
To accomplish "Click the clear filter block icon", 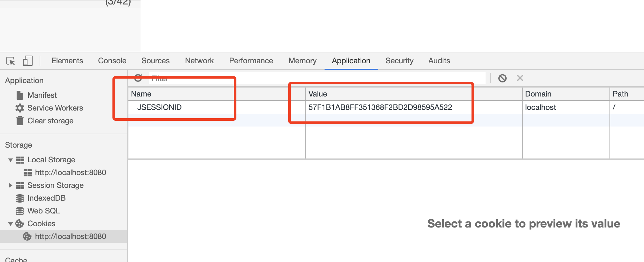I will 502,78.
